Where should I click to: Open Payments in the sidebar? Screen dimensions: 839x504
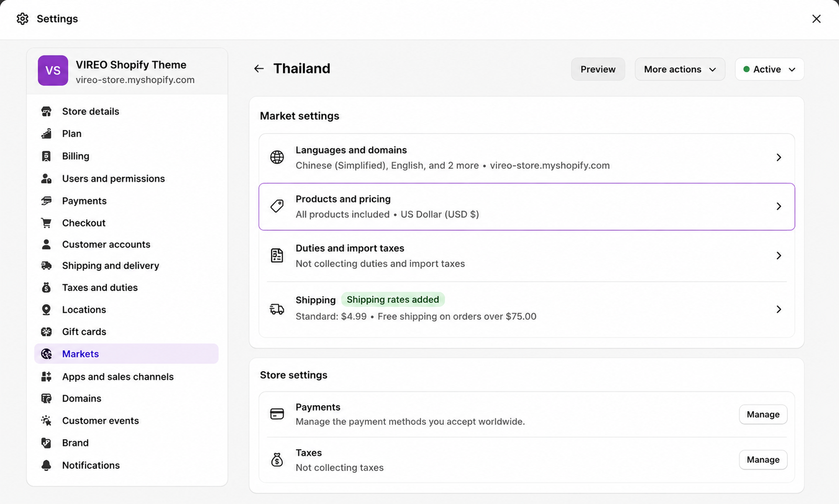[126, 201]
